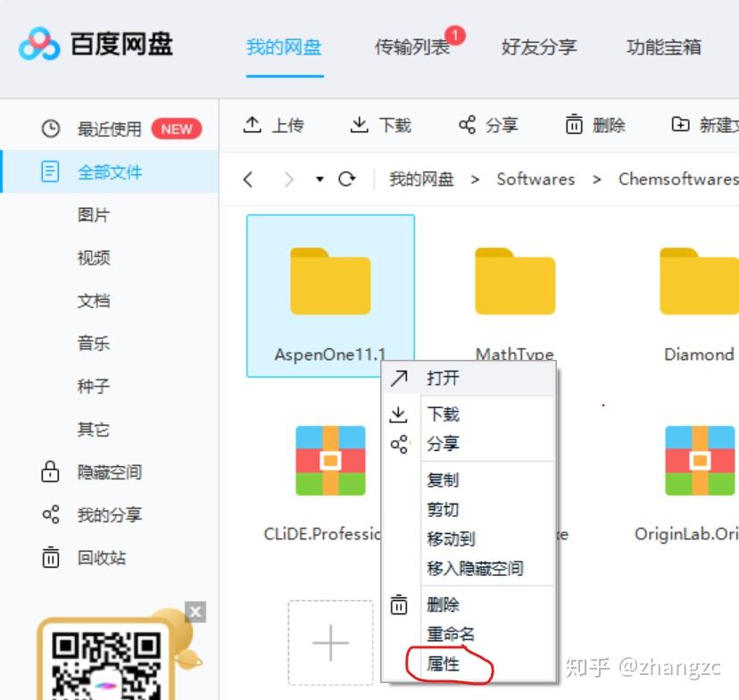Screen dimensions: 739x700
Task: Filter by 其它 category
Action: point(94,429)
